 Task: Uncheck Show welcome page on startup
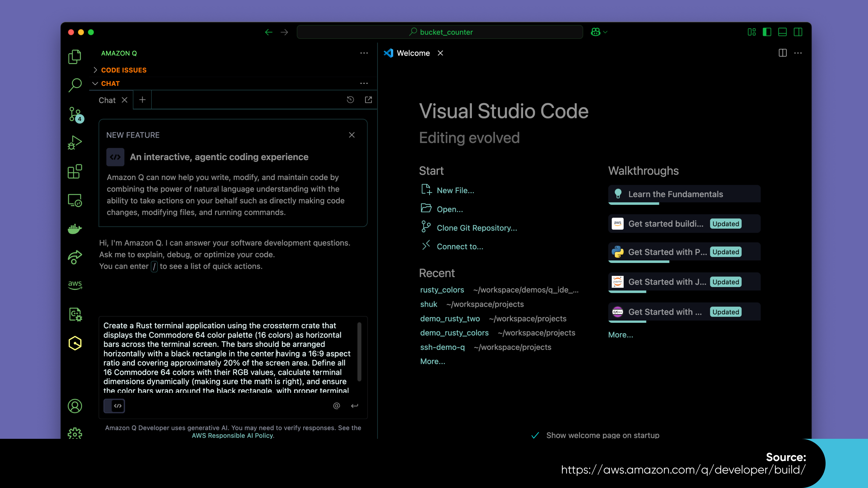tap(535, 435)
